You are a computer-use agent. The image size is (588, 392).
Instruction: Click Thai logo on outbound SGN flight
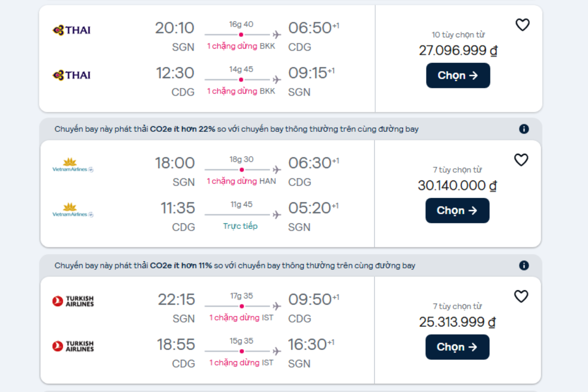coord(72,30)
